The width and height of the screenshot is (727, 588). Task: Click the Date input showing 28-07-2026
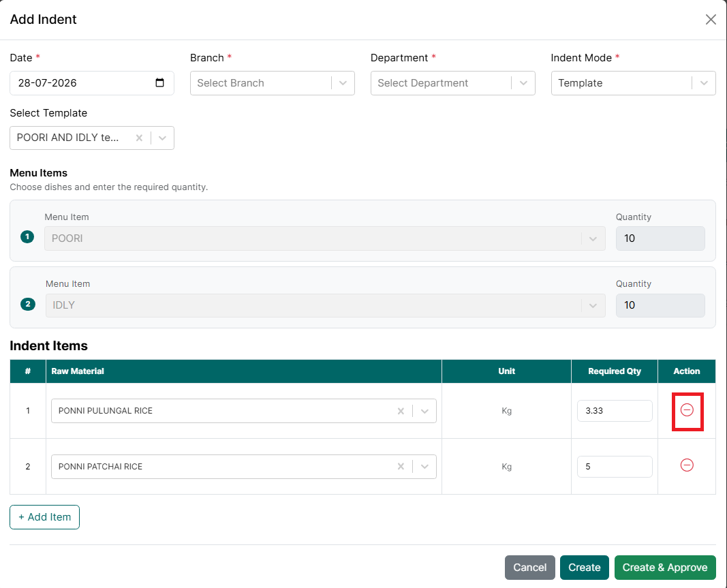point(92,83)
